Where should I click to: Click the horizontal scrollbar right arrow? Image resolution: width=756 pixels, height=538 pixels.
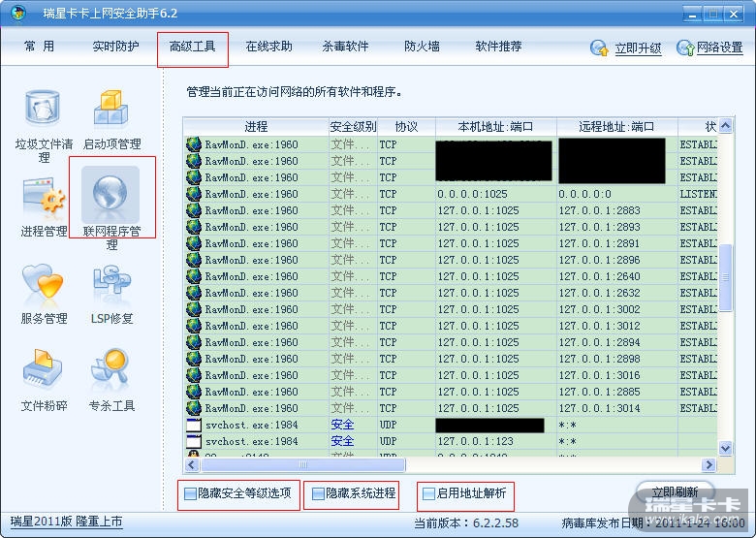pyautogui.click(x=709, y=464)
